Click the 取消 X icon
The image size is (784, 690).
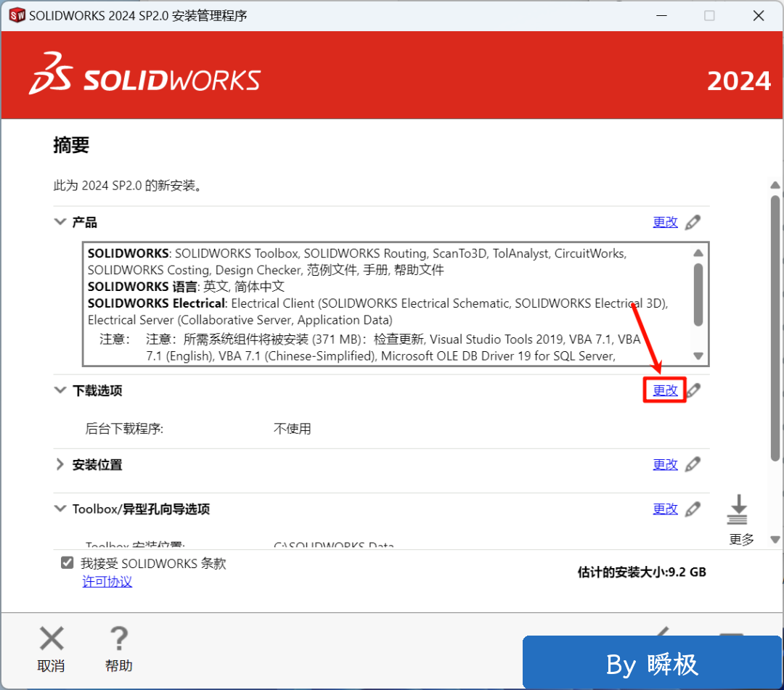[52, 639]
